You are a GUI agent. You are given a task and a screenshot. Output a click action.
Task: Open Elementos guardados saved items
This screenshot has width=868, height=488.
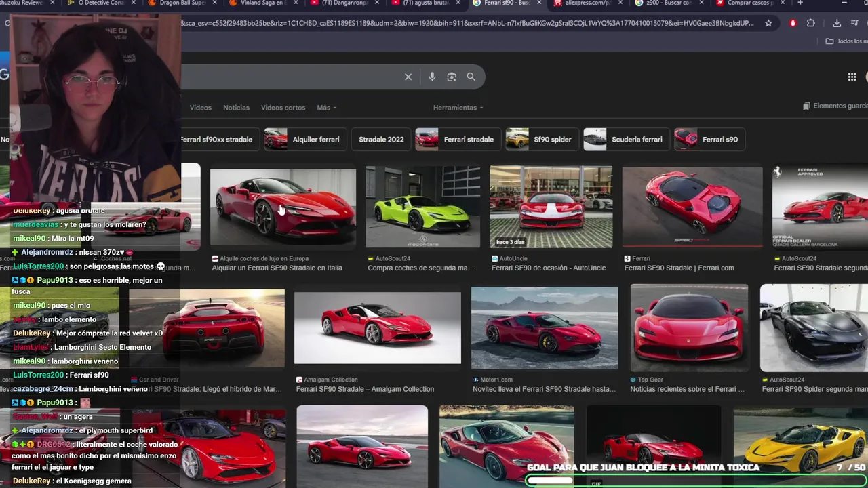pos(835,106)
